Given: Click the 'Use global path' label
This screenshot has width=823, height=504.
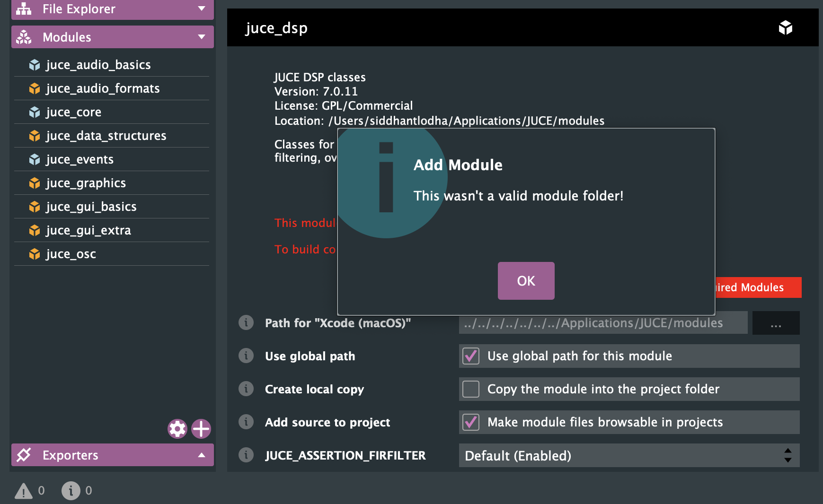Looking at the screenshot, I should [310, 356].
